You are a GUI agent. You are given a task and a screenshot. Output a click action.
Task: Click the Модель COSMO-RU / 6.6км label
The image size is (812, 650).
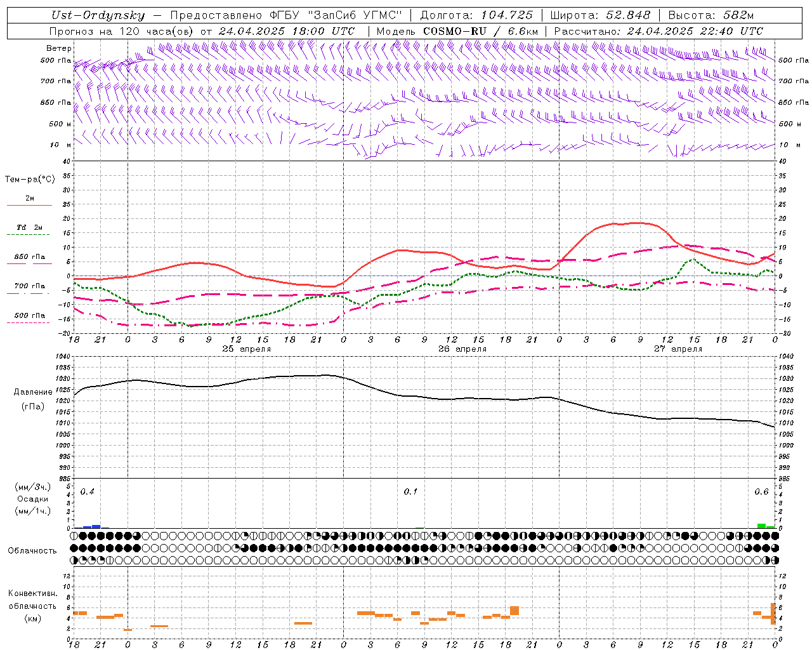(457, 31)
